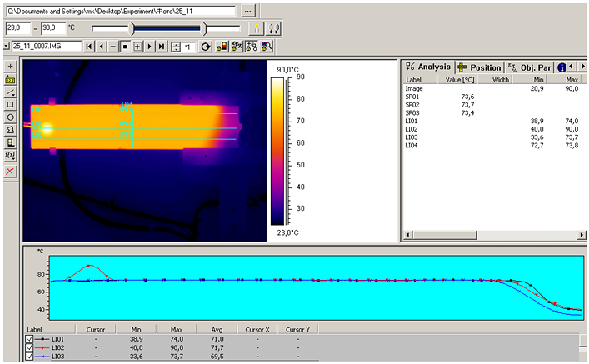Select the circle area tool
This screenshot has width=589, height=364.
point(10,117)
